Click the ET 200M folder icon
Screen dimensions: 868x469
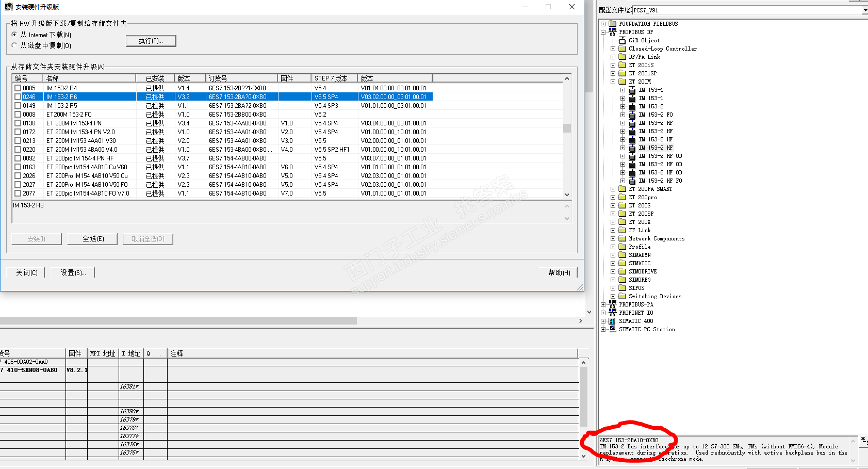[x=622, y=82]
